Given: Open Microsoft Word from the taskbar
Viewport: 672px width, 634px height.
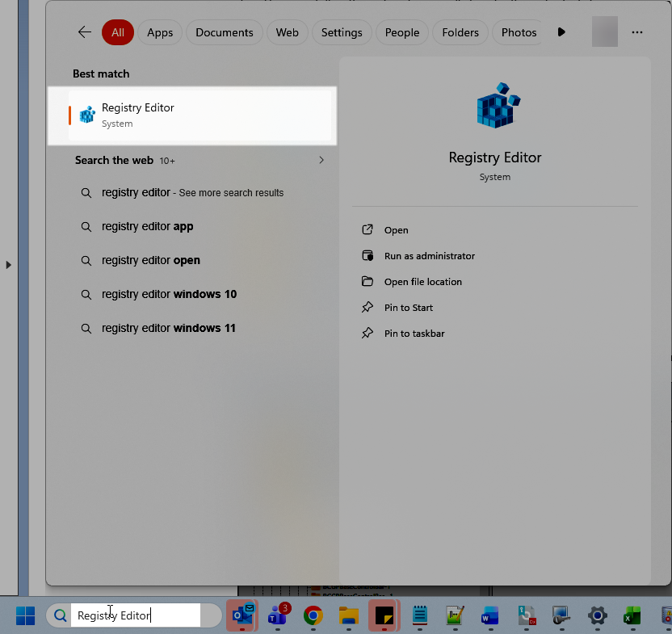Looking at the screenshot, I should [489, 615].
